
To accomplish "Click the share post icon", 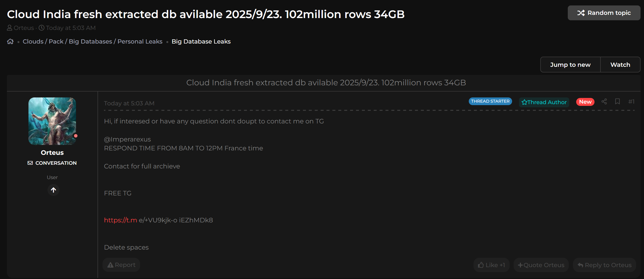I will [604, 101].
